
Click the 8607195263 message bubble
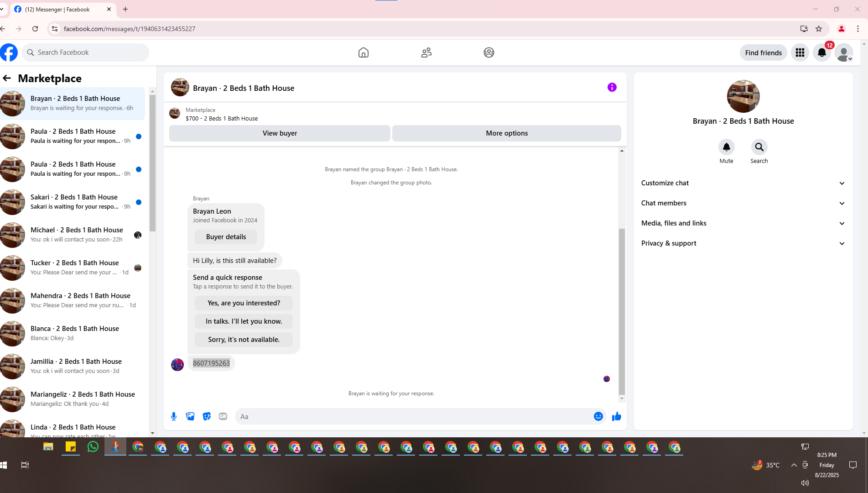pos(211,363)
